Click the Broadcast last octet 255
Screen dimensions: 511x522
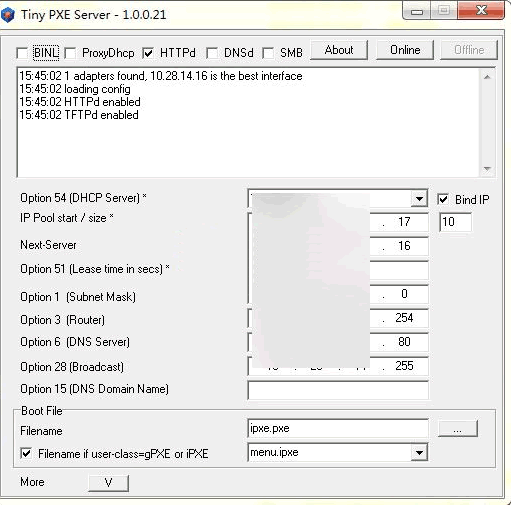point(404,366)
